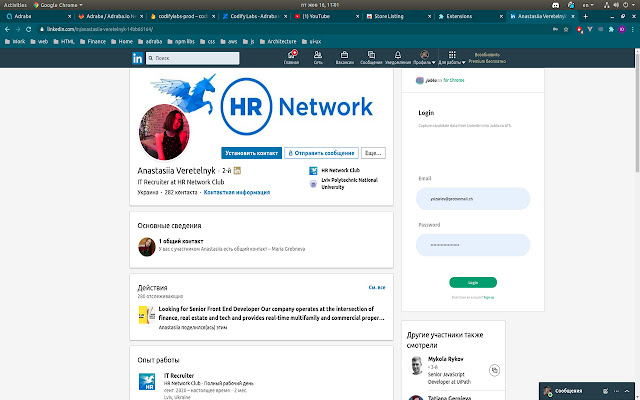
Task: Open Anastasiia Veretelnyk's profile photo
Action: 164,132
